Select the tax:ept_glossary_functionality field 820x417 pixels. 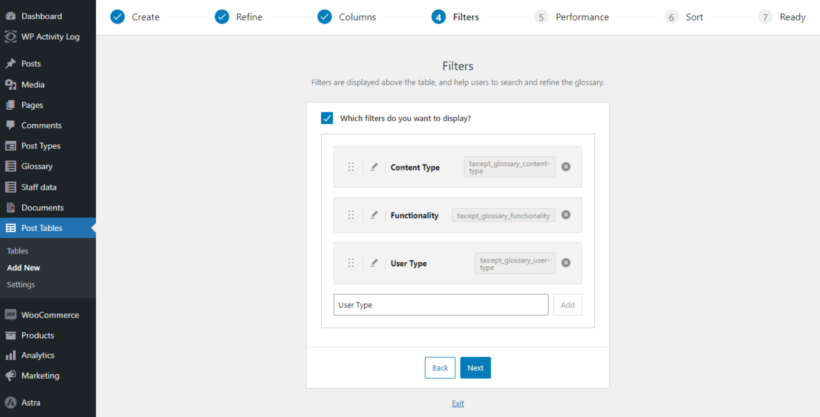pos(503,215)
